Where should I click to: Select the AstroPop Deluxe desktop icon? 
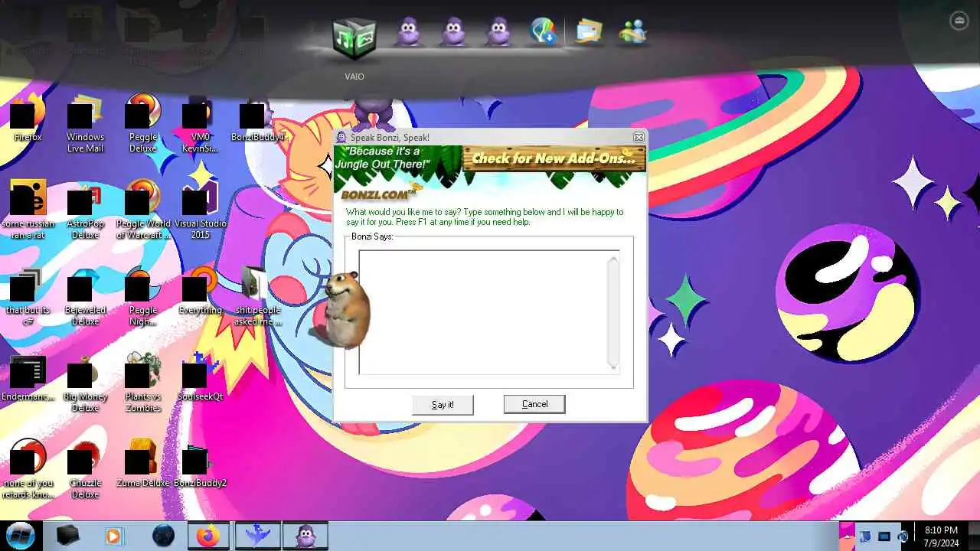pos(85,210)
